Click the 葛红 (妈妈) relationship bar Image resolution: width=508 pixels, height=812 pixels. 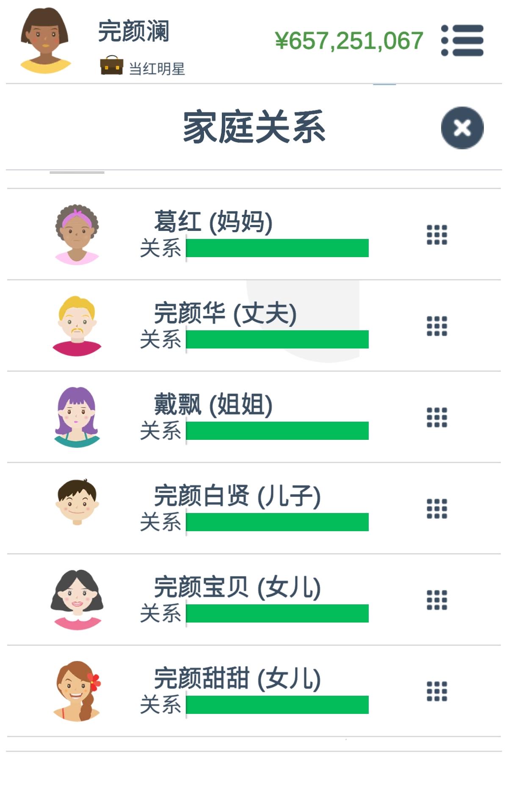[x=277, y=248]
